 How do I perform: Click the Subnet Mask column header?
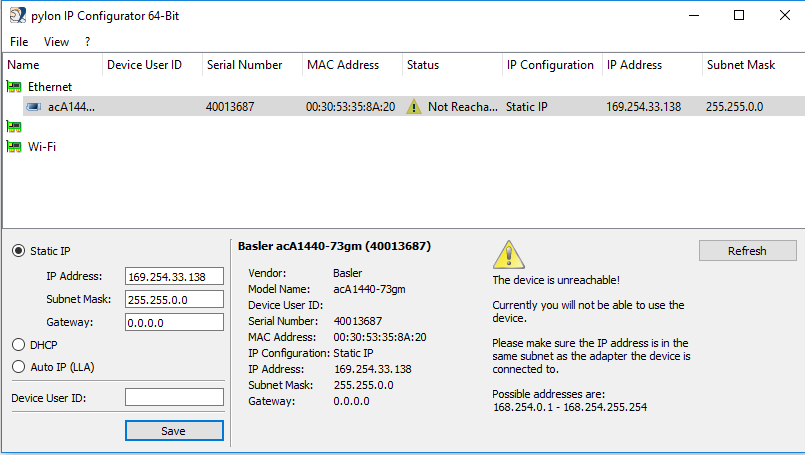(x=753, y=65)
